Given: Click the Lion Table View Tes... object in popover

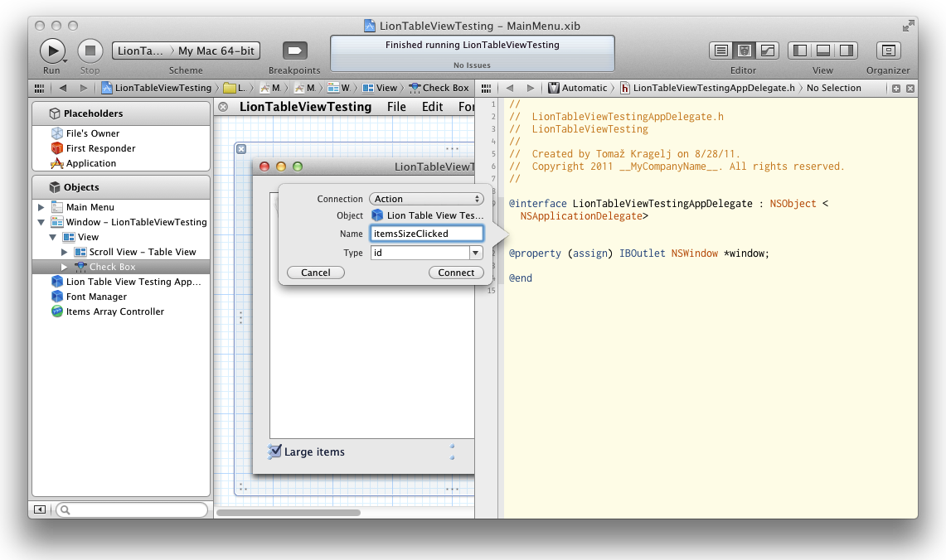Looking at the screenshot, I should (x=428, y=216).
